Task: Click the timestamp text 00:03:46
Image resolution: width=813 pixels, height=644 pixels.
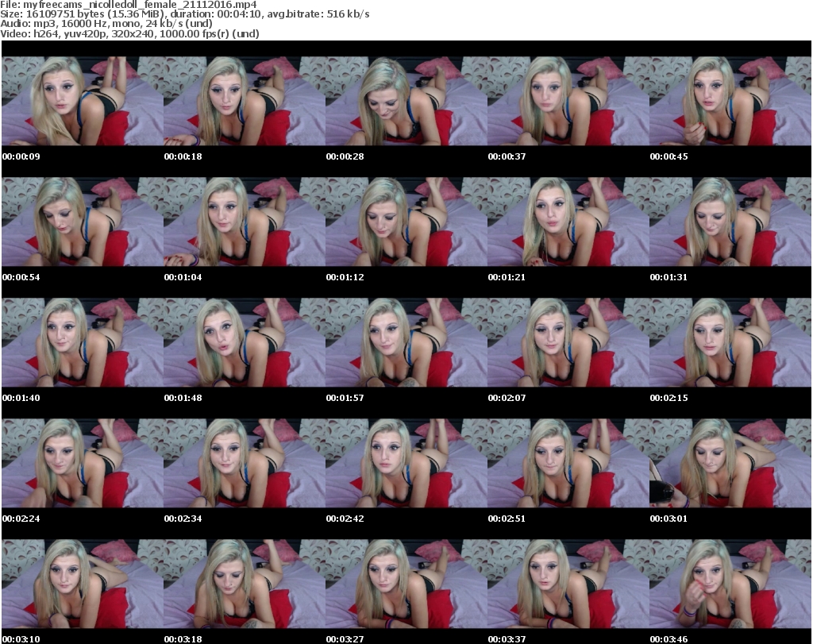Action: (x=669, y=639)
